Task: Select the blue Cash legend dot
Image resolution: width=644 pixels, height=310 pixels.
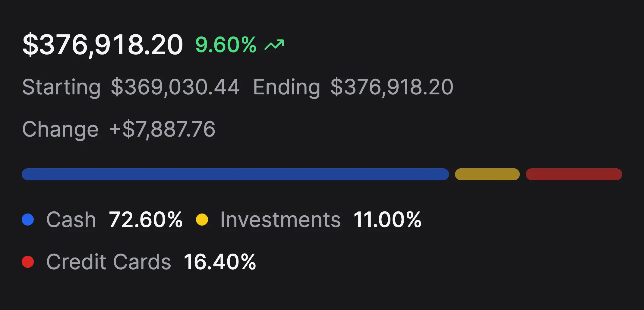Action: click(28, 219)
